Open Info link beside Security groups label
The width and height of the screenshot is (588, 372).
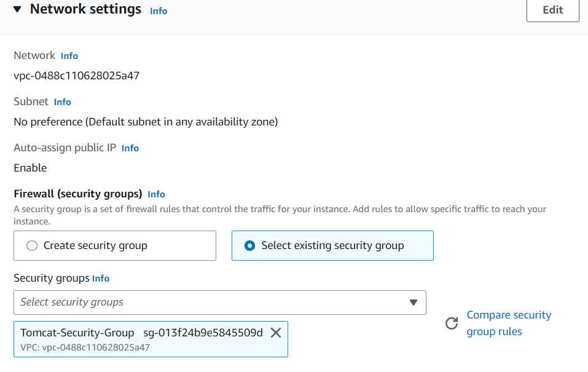tap(101, 279)
